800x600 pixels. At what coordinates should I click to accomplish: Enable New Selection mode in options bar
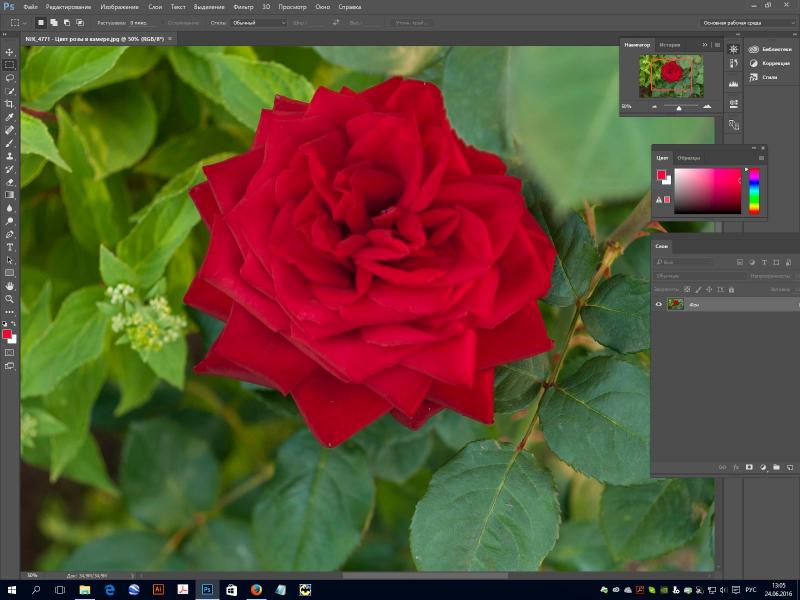pyautogui.click(x=41, y=23)
